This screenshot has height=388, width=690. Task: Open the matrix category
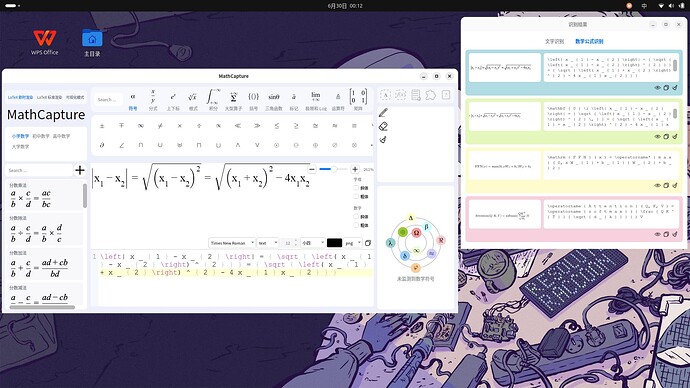tap(358, 99)
